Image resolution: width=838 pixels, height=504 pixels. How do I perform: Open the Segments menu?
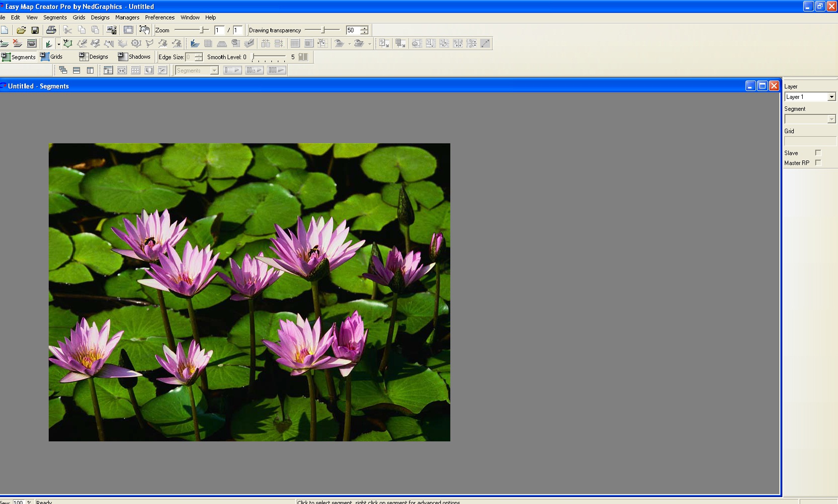55,17
